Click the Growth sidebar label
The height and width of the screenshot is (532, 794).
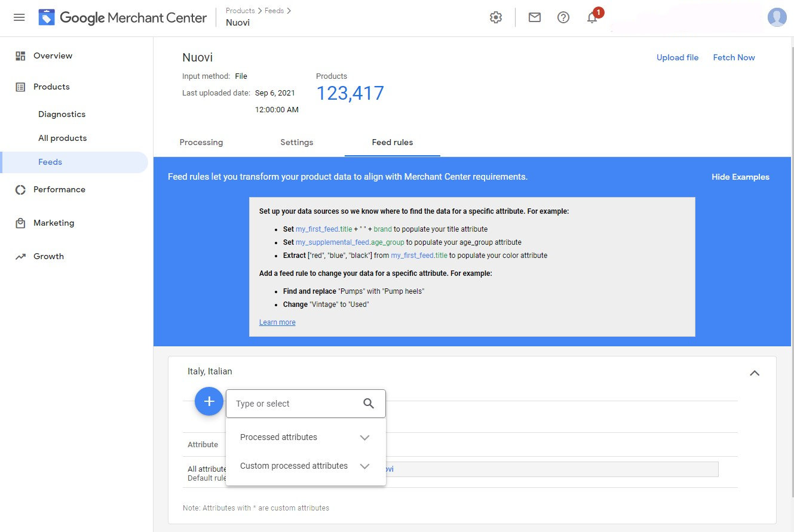coord(48,256)
